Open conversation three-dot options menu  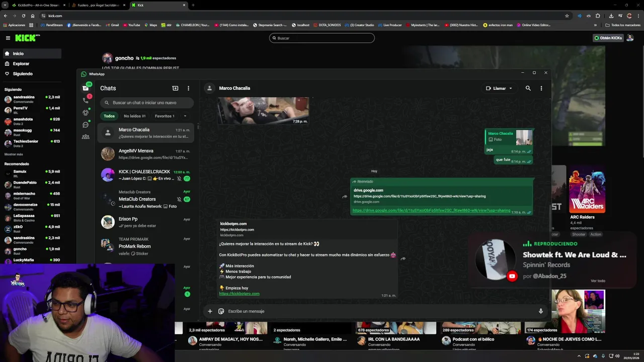(x=541, y=88)
